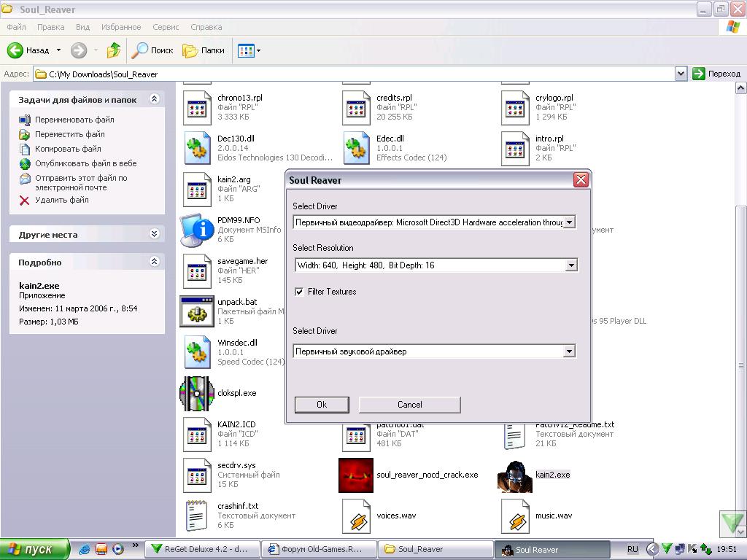Screen dimensions: 747x560
Task: Select crylogo.rpl file icon
Action: pyautogui.click(x=516, y=108)
